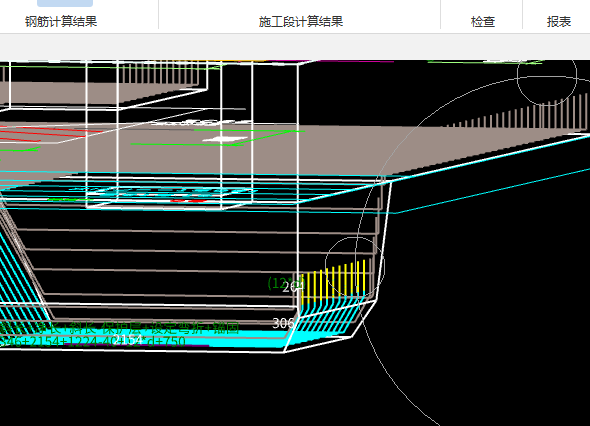The height and width of the screenshot is (426, 590).
Task: Click the green formula text ending d+750
Action: pyautogui.click(x=93, y=341)
